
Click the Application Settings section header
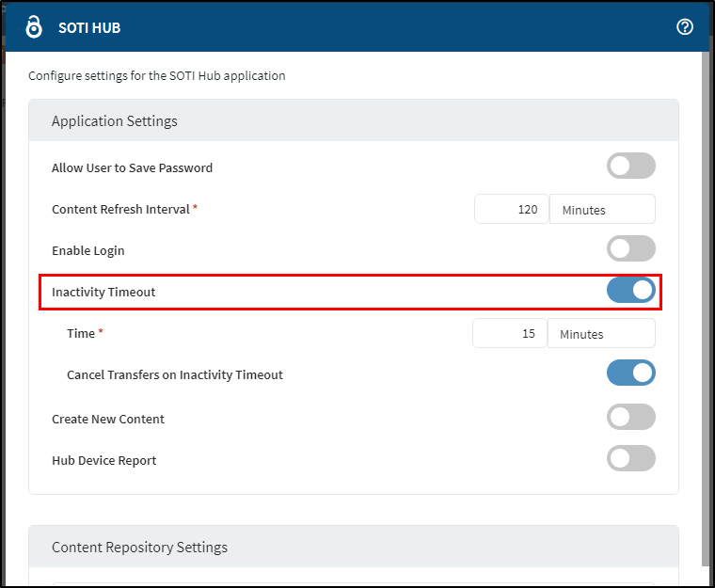[x=354, y=120]
